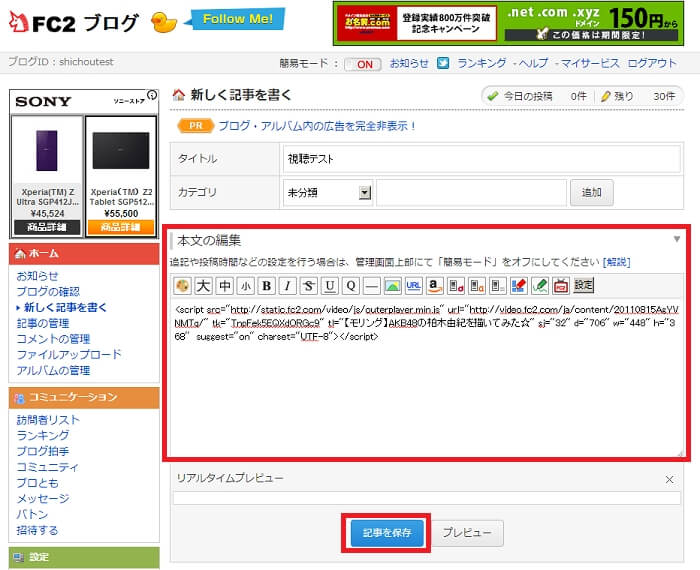The width and height of the screenshot is (700, 570).
Task: Open 訪問者リスト in sidebar
Action: 48,420
